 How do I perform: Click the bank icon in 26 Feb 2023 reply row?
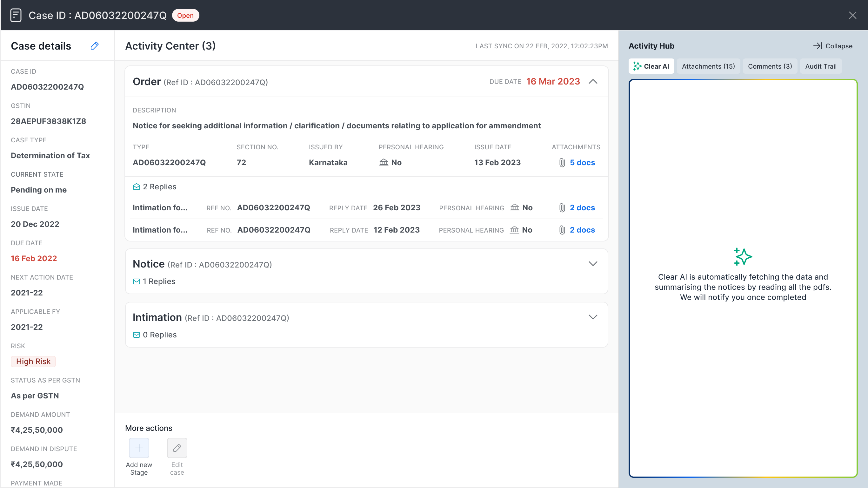tap(515, 207)
